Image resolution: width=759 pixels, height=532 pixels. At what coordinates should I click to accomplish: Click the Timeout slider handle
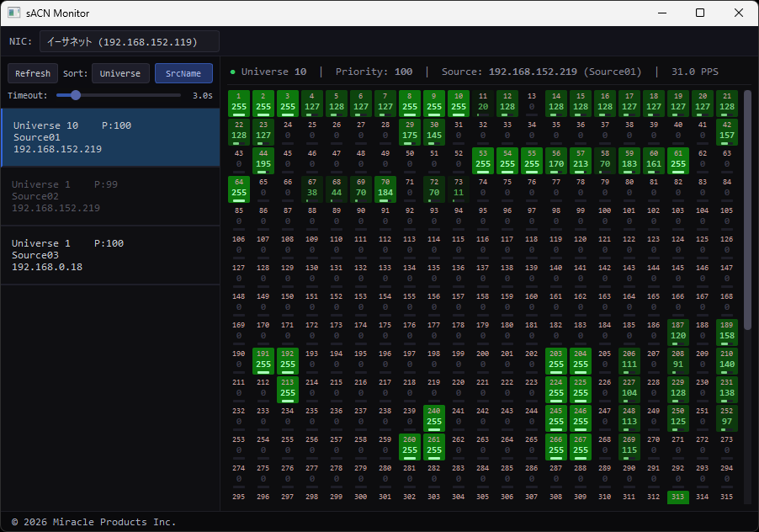click(x=76, y=95)
